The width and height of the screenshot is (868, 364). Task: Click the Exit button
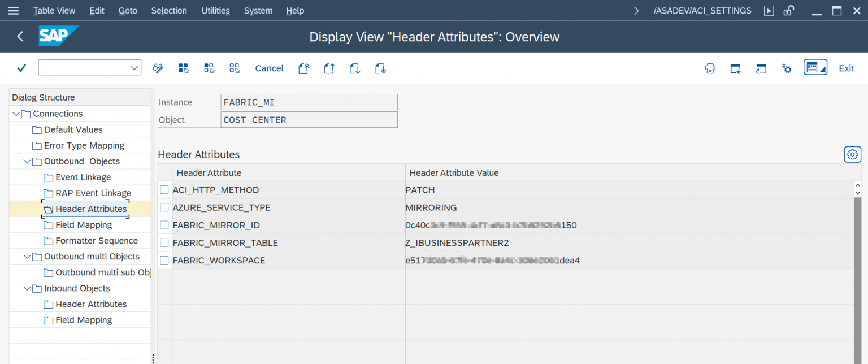tap(846, 68)
